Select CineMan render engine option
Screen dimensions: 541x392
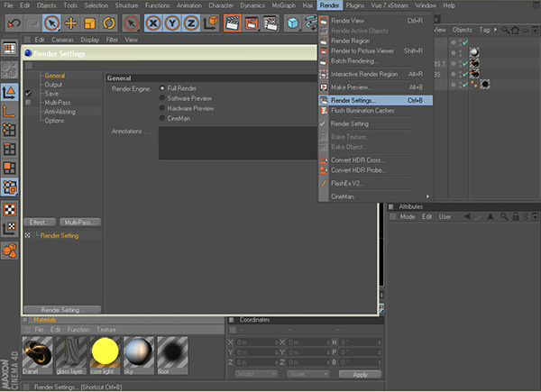click(x=161, y=118)
